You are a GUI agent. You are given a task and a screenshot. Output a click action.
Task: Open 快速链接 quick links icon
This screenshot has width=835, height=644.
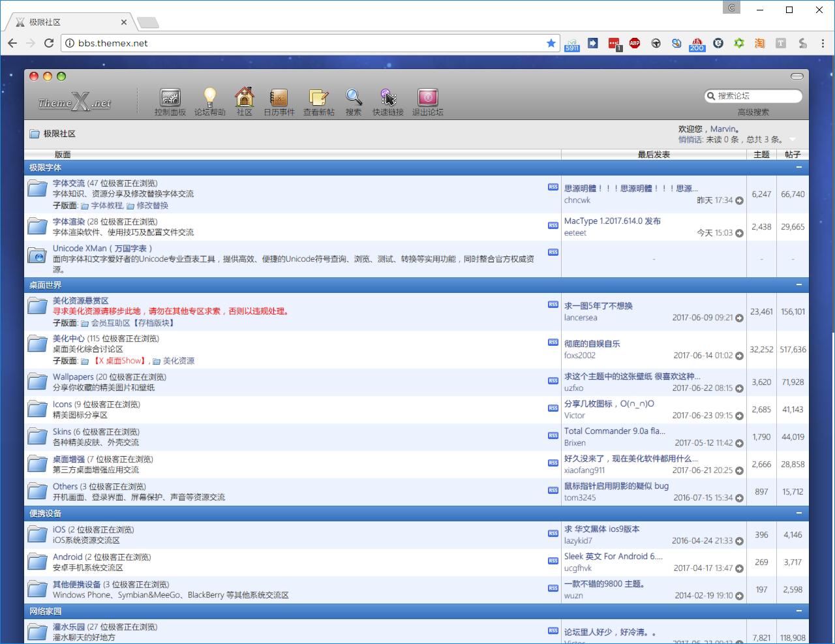point(388,102)
